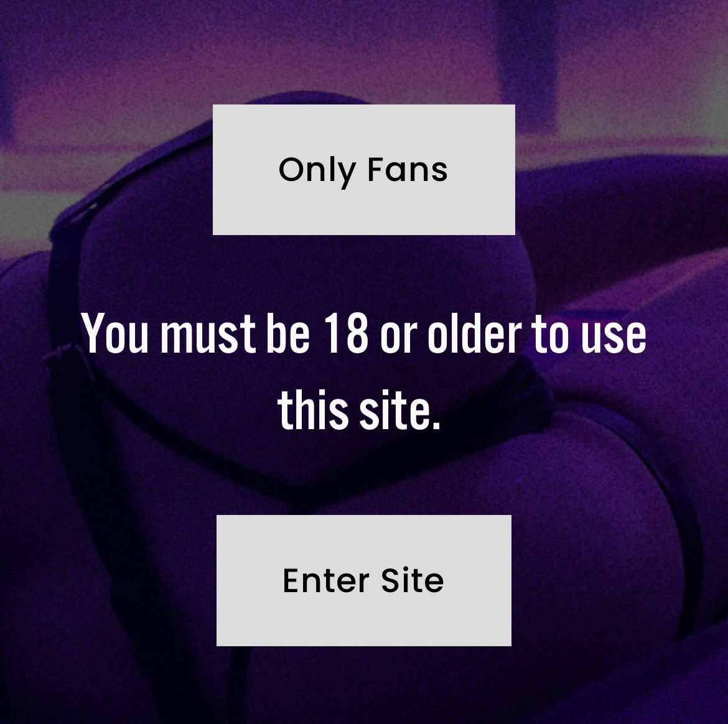Select the age warning heading text
The height and width of the screenshot is (724, 728).
pyautogui.click(x=363, y=371)
